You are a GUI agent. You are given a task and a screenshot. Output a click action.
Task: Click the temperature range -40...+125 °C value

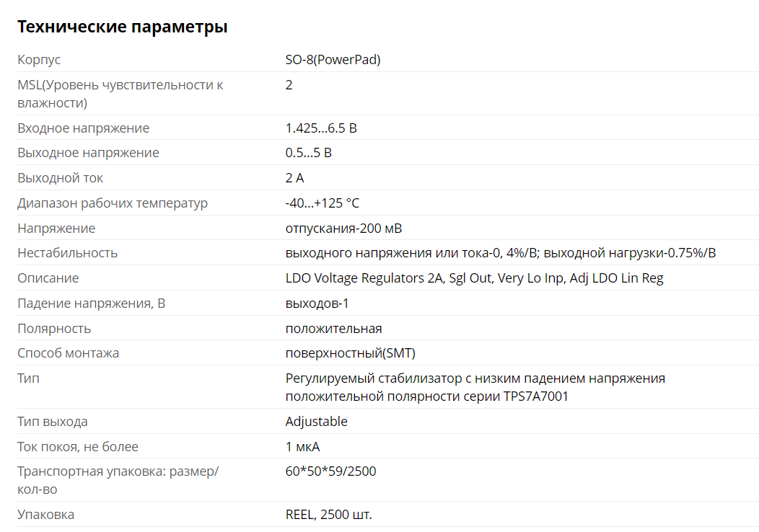coord(322,203)
